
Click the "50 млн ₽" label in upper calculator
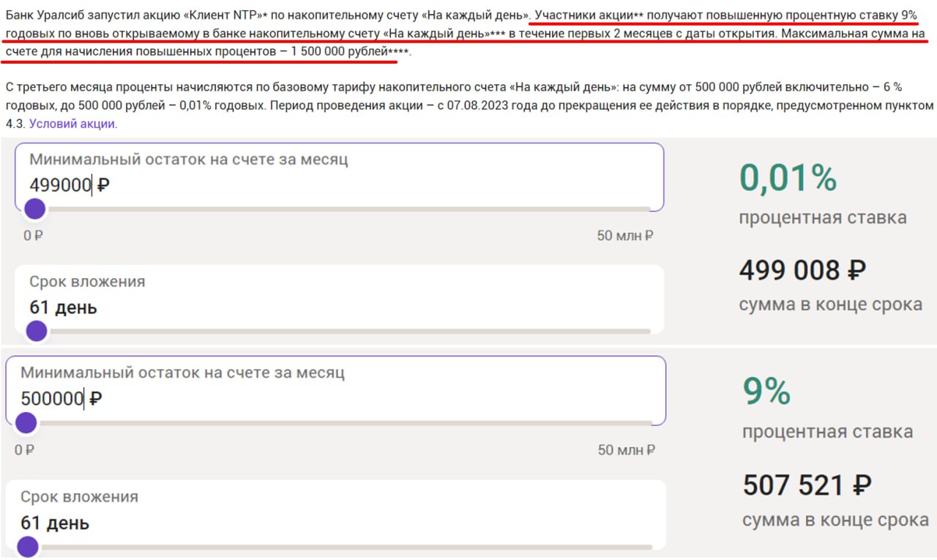625,236
